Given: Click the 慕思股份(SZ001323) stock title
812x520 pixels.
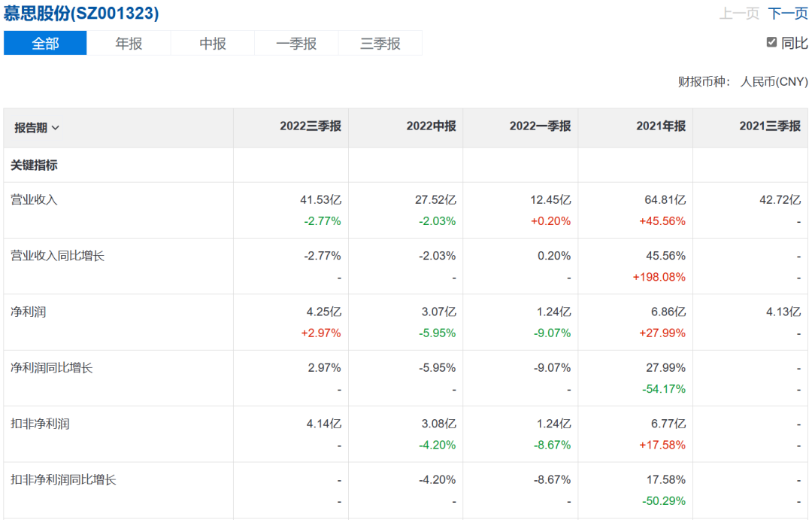Looking at the screenshot, I should tap(81, 14).
